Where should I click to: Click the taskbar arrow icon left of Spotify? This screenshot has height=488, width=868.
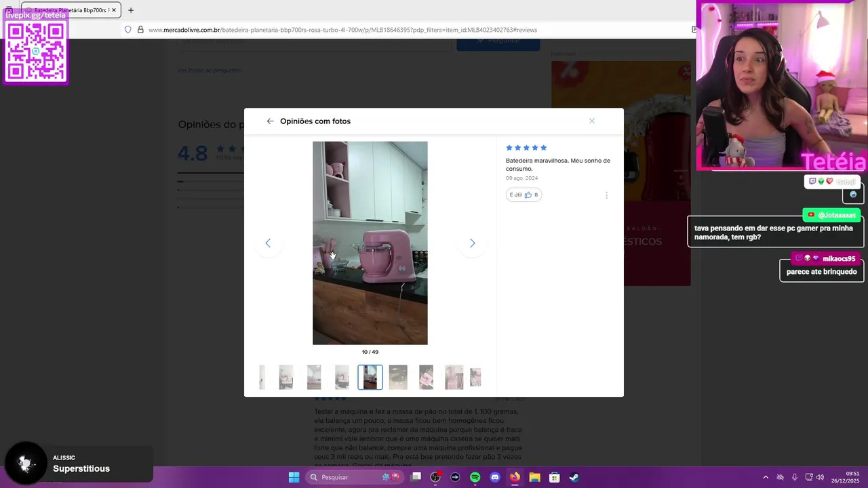tap(455, 477)
